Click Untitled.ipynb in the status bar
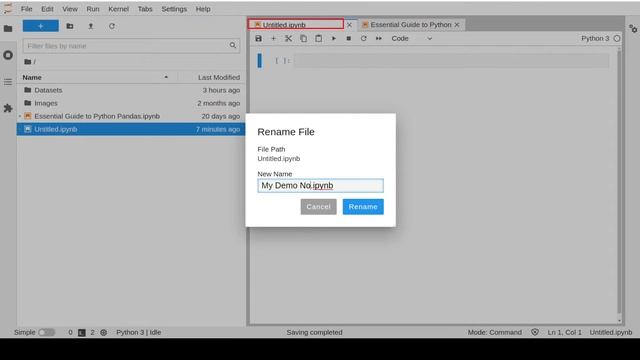 611,332
